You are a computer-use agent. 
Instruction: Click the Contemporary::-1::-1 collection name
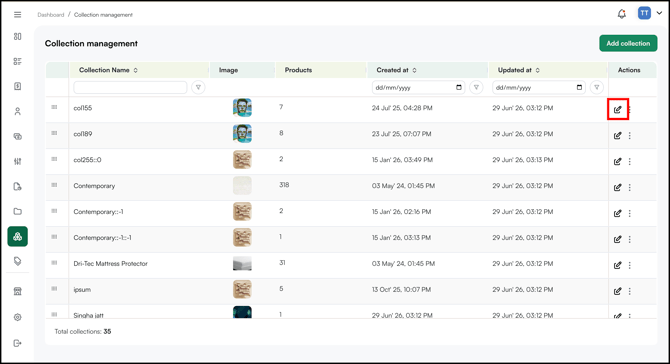(x=103, y=238)
